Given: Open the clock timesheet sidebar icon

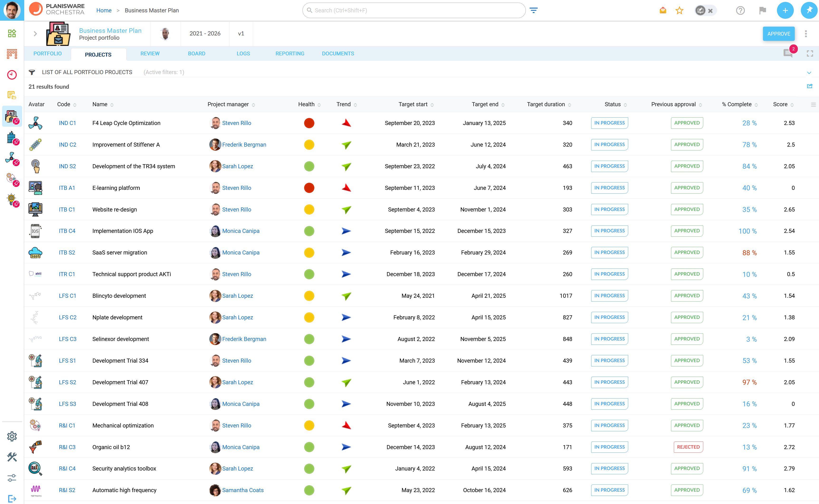Looking at the screenshot, I should tap(12, 75).
